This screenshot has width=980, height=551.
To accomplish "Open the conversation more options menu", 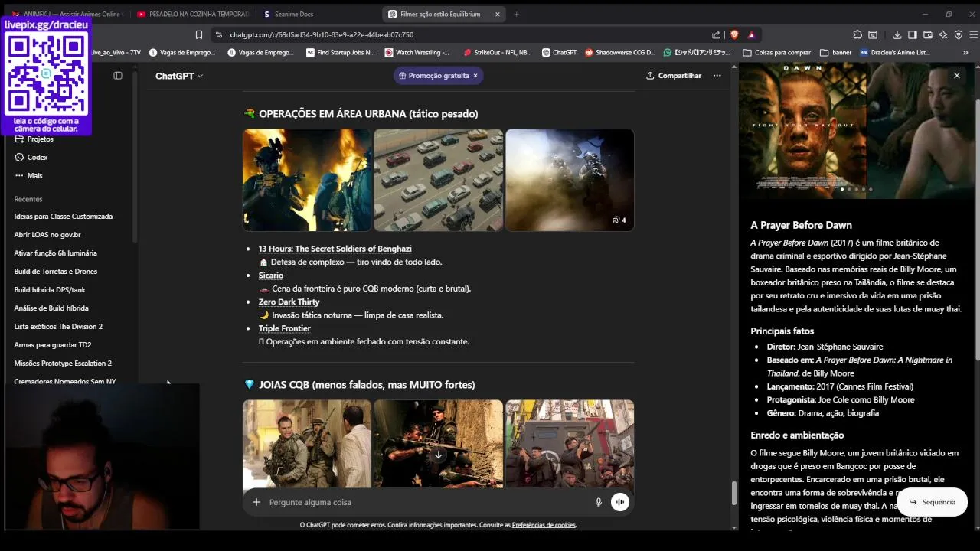I will [x=717, y=76].
